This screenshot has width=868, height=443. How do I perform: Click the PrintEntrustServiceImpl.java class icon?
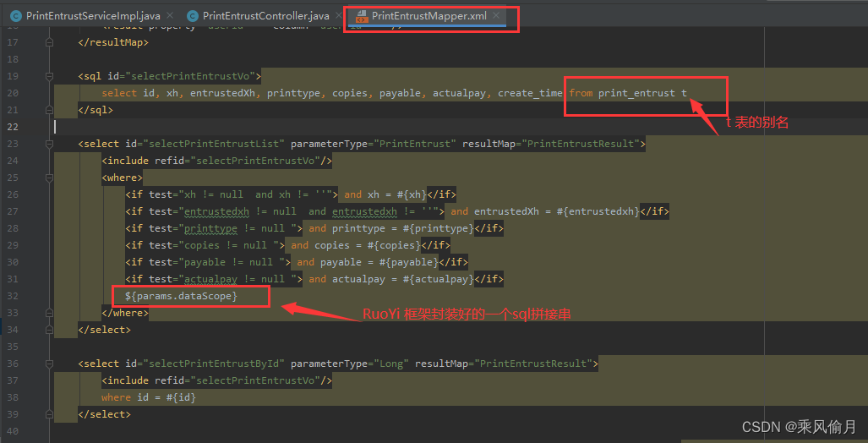click(x=15, y=16)
